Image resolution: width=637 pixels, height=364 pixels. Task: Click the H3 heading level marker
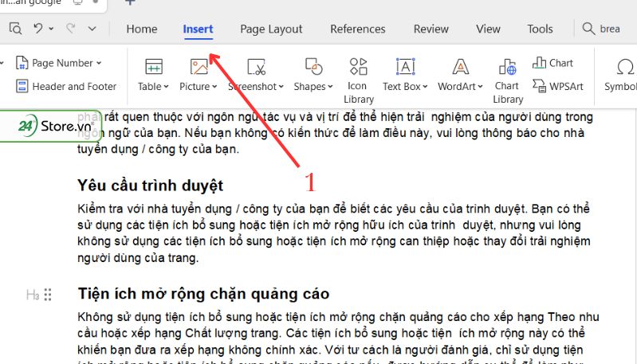(x=33, y=295)
